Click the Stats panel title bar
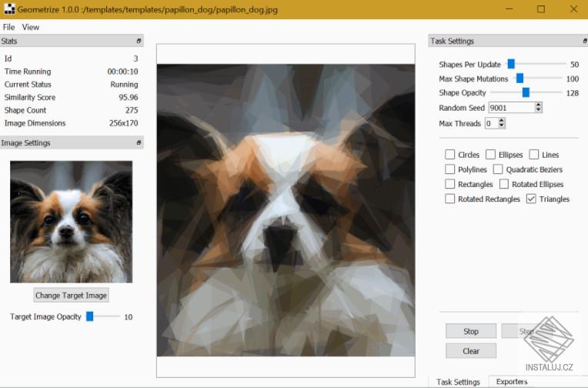 click(x=72, y=41)
